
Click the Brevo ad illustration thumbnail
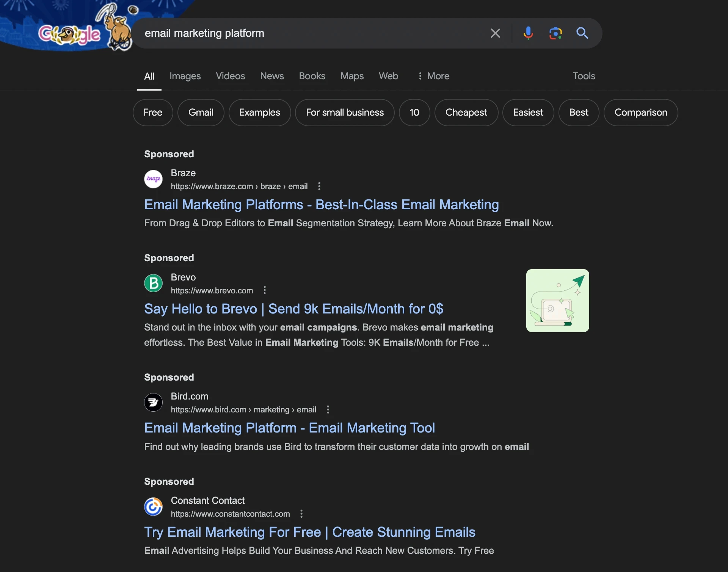click(558, 301)
